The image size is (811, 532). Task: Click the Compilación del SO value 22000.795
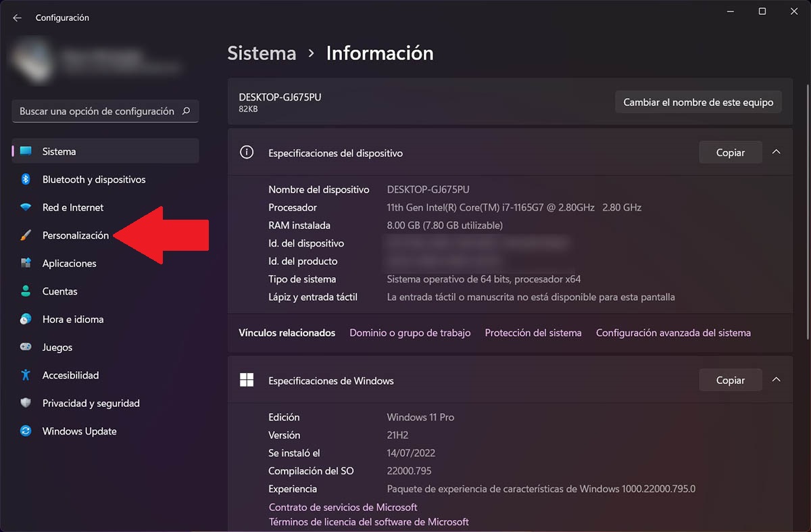[x=409, y=471]
